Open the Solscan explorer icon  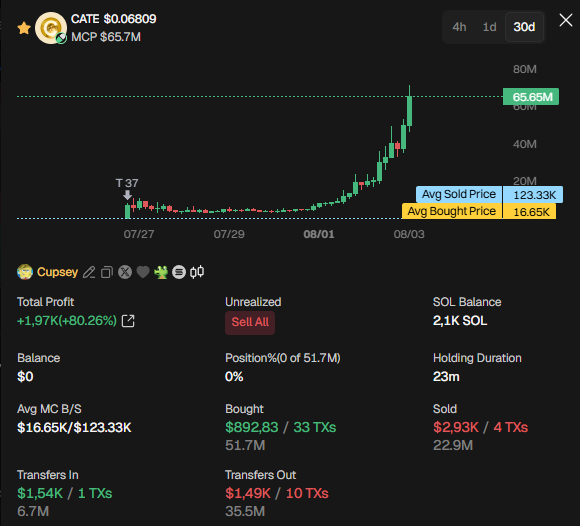179,272
